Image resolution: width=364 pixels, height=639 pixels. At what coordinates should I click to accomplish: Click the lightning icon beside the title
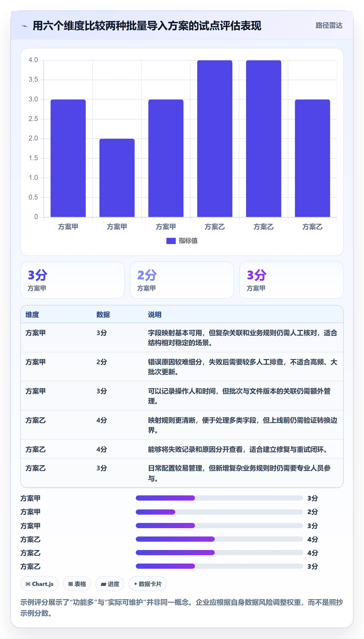pos(25,26)
